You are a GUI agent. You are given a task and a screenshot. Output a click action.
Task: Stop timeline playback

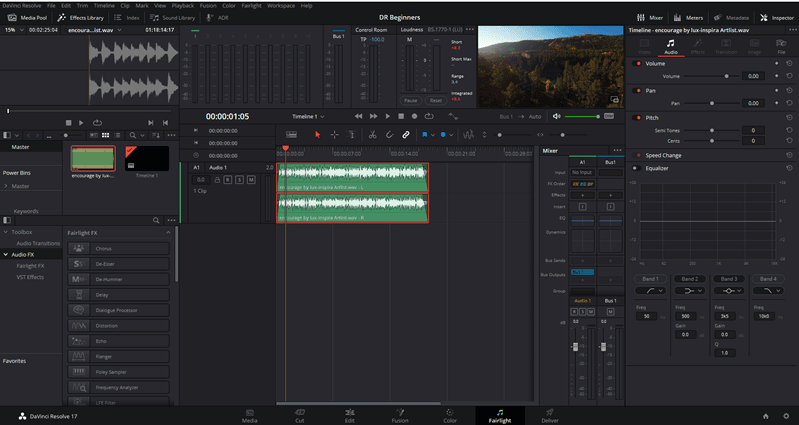click(x=401, y=116)
